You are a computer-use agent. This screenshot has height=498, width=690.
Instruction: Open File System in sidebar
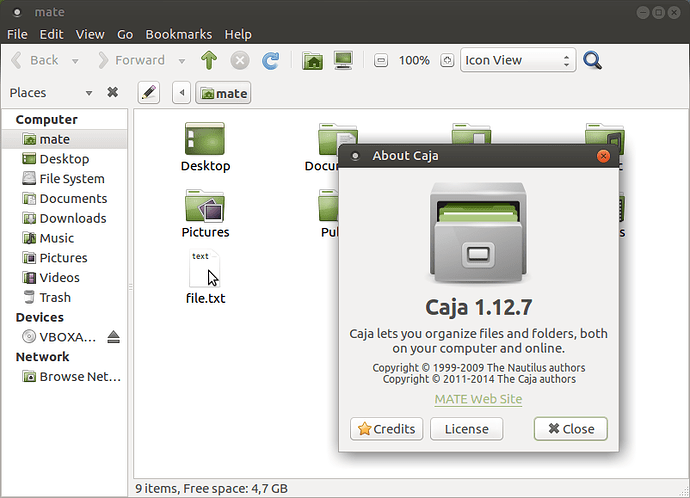64,179
